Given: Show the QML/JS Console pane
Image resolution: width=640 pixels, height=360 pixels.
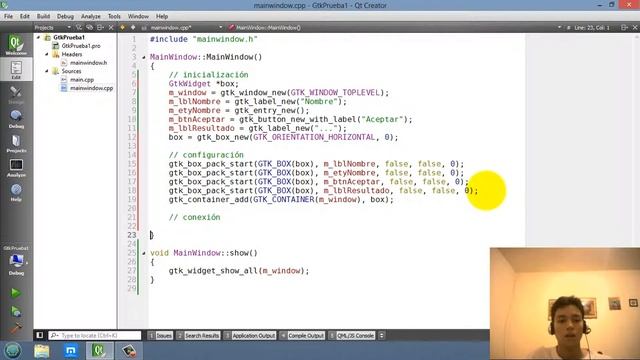Looking at the screenshot, I should click(x=352, y=335).
